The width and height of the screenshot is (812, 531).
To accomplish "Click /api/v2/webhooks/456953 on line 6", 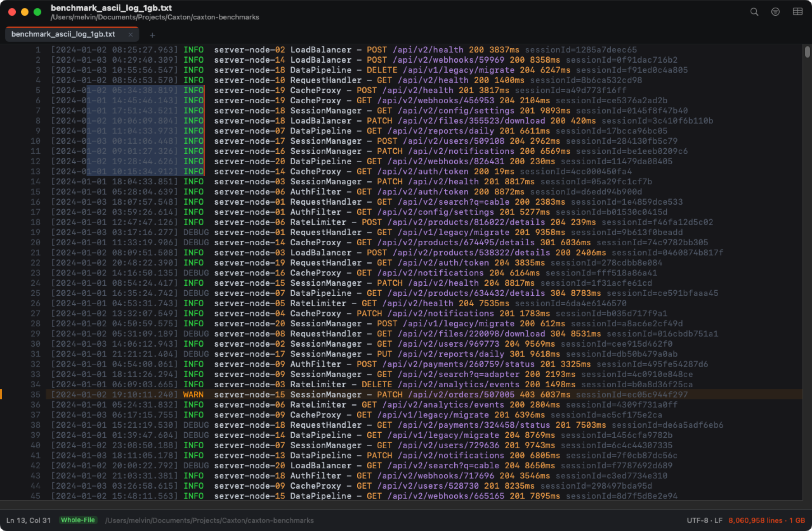I will coord(436,101).
